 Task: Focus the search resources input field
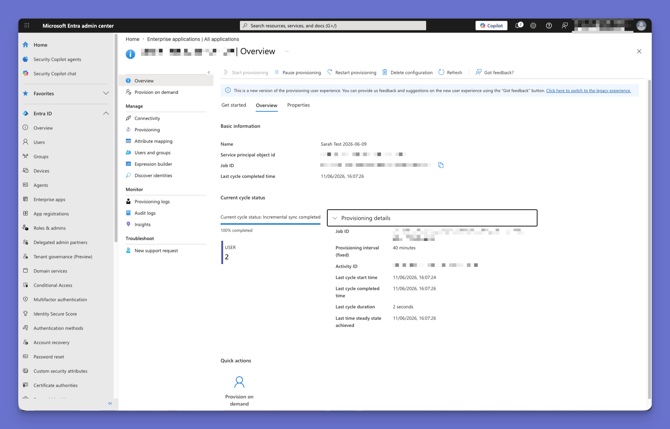coord(333,26)
